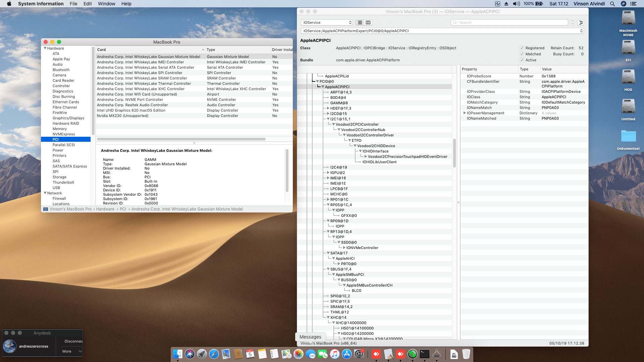Open Spotlight search from the menu bar
Image resolution: width=644 pixels, height=362 pixels.
[612, 4]
